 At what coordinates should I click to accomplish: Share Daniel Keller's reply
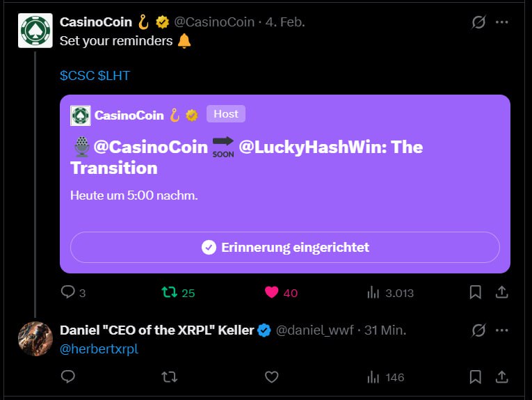[501, 377]
